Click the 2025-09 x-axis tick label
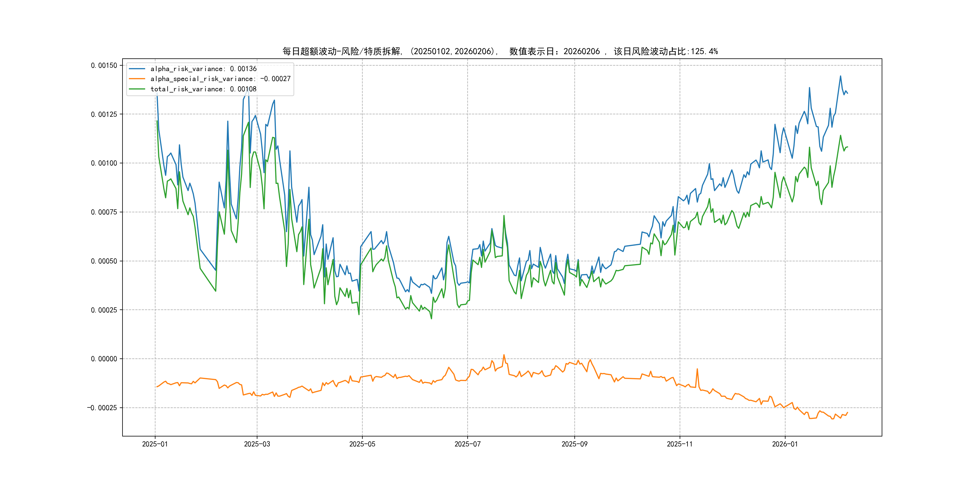 574,444
